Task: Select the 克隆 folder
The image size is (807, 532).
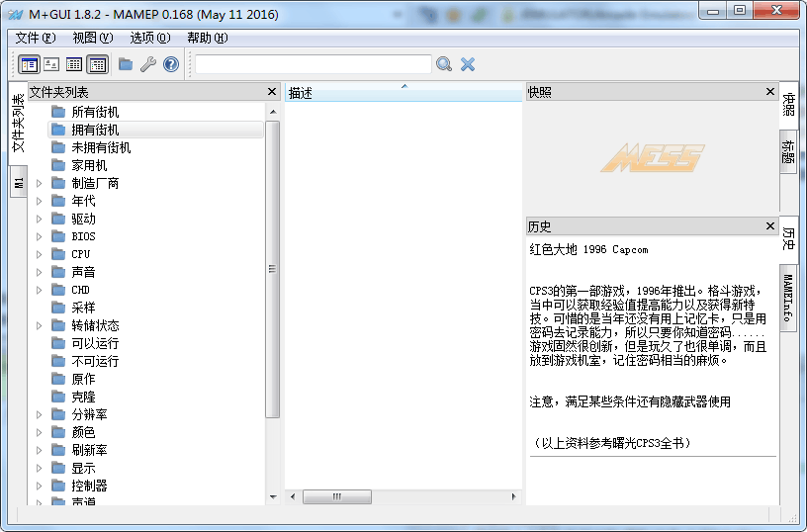Action: coord(83,397)
